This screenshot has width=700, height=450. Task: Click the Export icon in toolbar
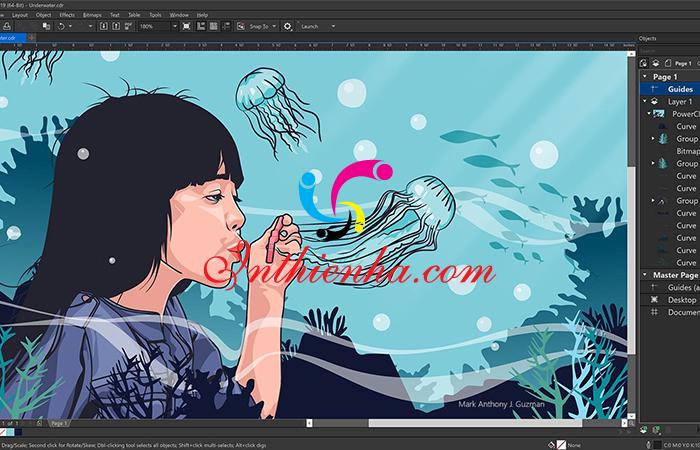pos(116,26)
